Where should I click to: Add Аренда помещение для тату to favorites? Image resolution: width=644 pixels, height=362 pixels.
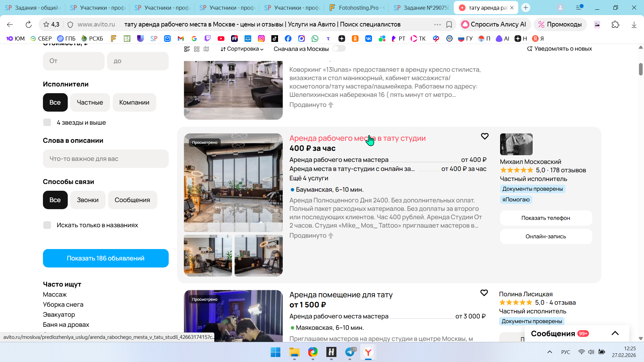point(484,293)
